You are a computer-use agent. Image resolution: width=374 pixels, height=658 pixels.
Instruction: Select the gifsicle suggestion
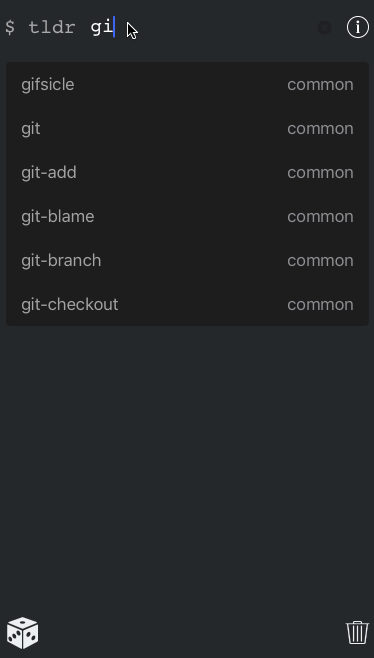tap(187, 84)
